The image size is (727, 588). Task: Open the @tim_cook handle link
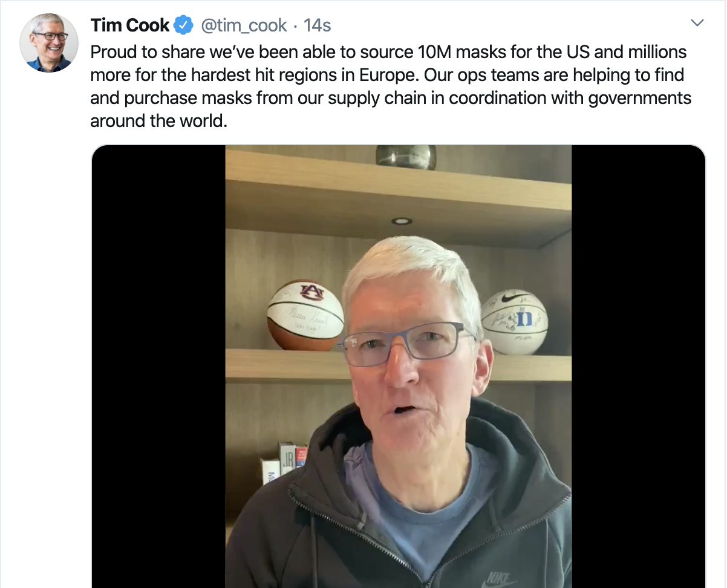point(243,25)
